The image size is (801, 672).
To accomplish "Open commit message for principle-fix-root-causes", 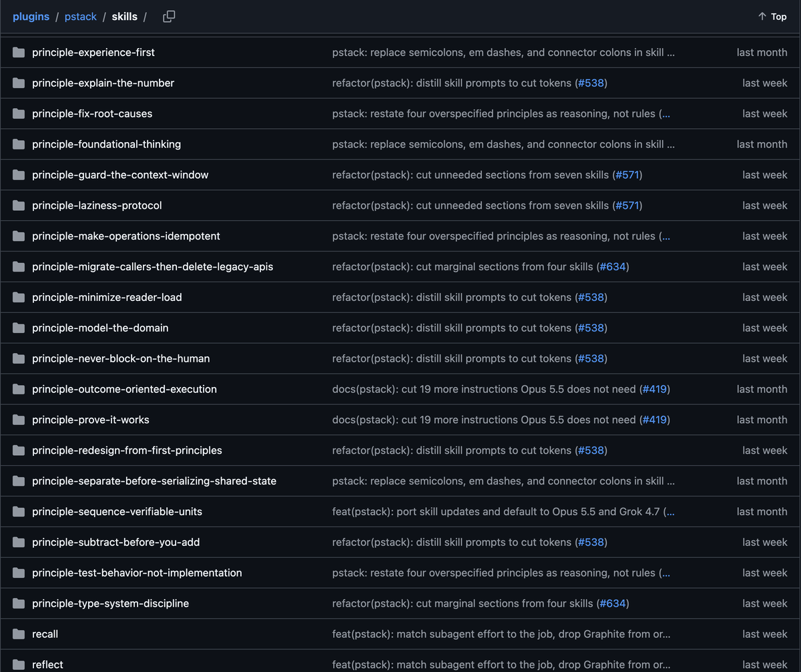I will [501, 113].
